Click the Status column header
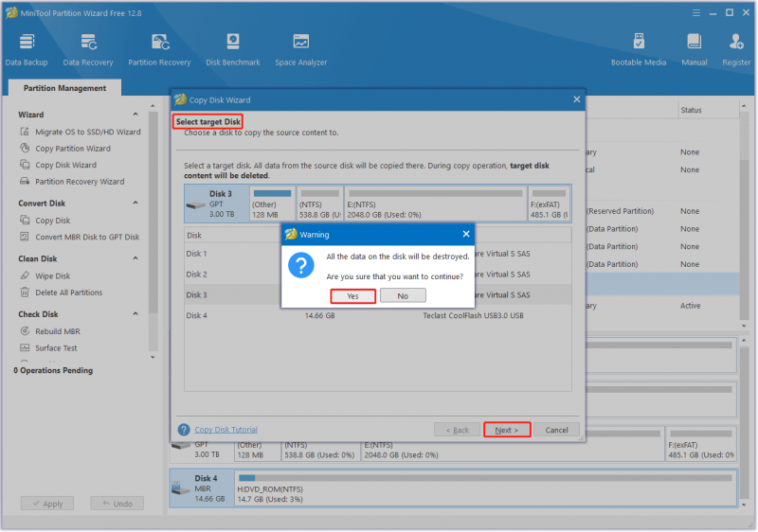 point(691,110)
